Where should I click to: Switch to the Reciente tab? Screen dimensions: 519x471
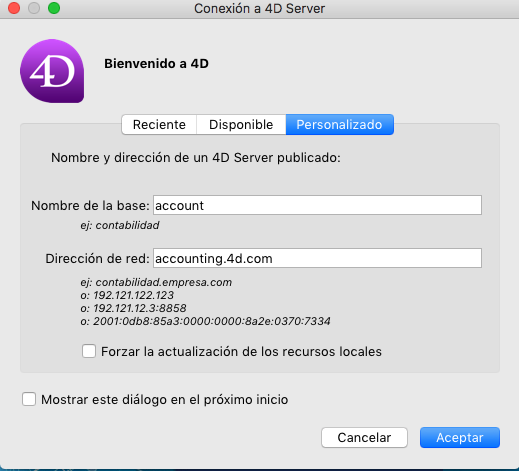click(159, 124)
